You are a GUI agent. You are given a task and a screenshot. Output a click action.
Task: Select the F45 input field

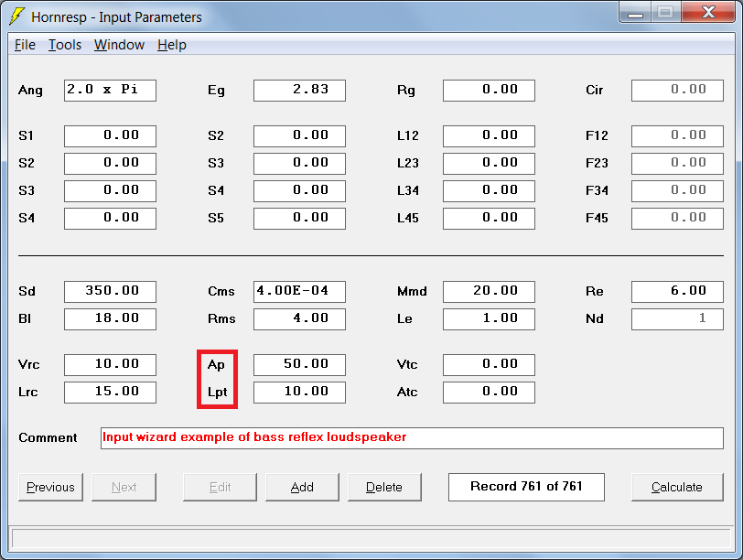(678, 219)
